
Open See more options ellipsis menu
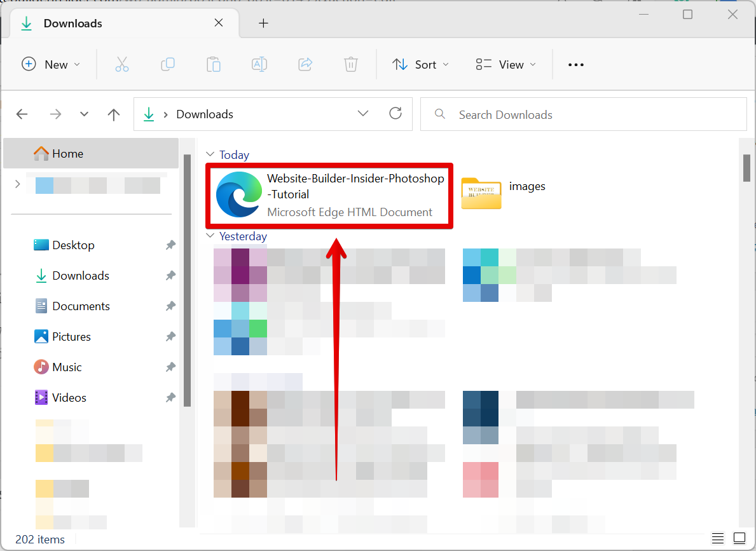[x=575, y=64]
